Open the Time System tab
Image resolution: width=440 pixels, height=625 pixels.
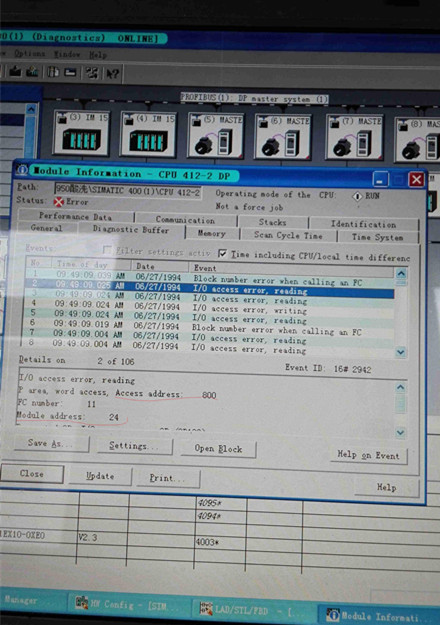click(x=377, y=237)
